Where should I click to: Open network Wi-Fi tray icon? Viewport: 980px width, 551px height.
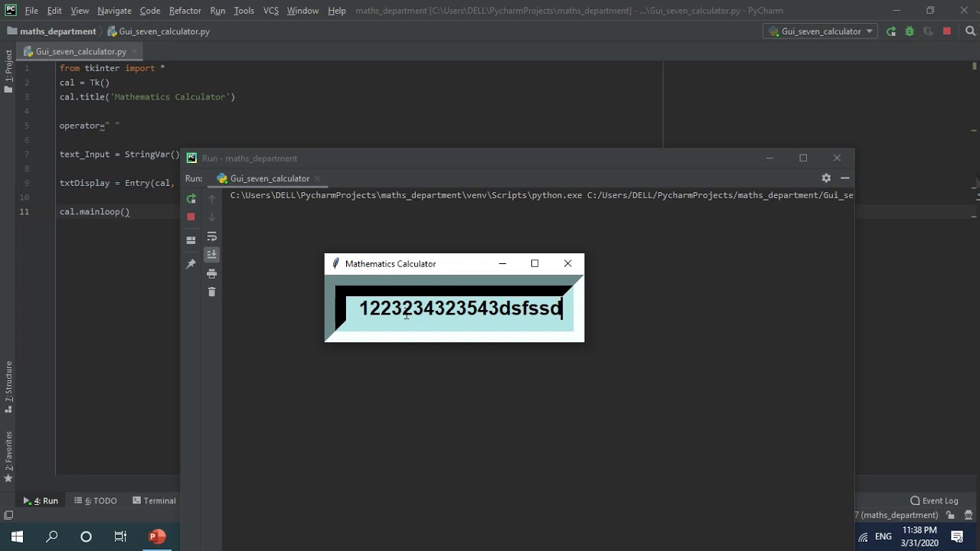pos(863,537)
